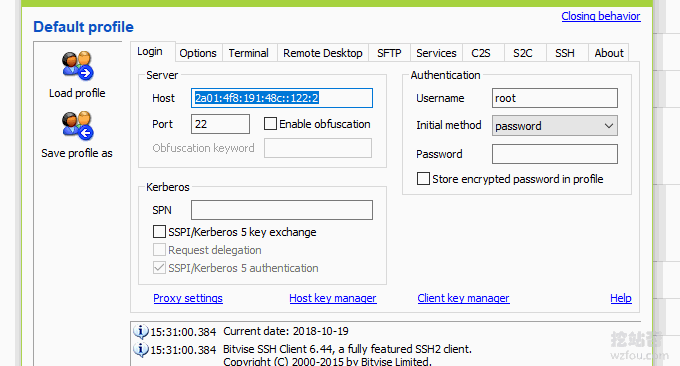
Task: Open the Closing behavior link
Action: click(x=601, y=16)
